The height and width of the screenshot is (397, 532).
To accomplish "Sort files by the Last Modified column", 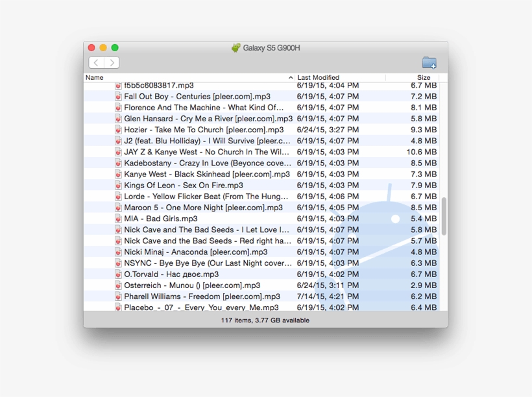I will 317,77.
